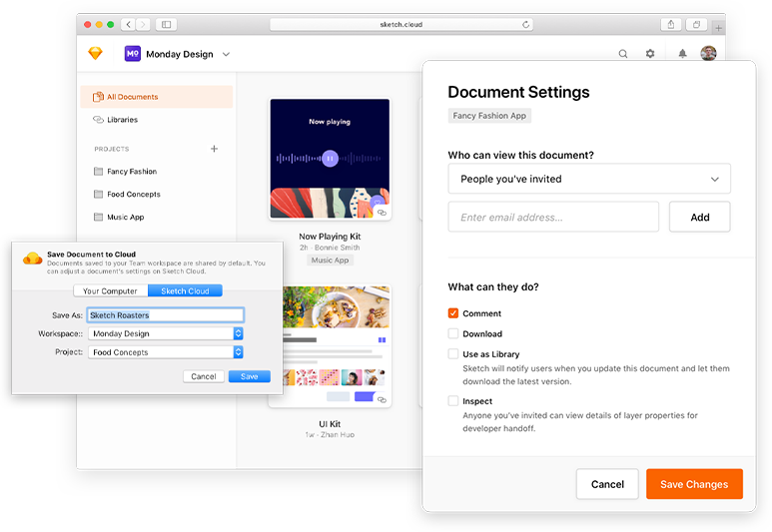Image resolution: width=772 pixels, height=532 pixels.
Task: Show notifications with the bell icon
Action: click(683, 54)
